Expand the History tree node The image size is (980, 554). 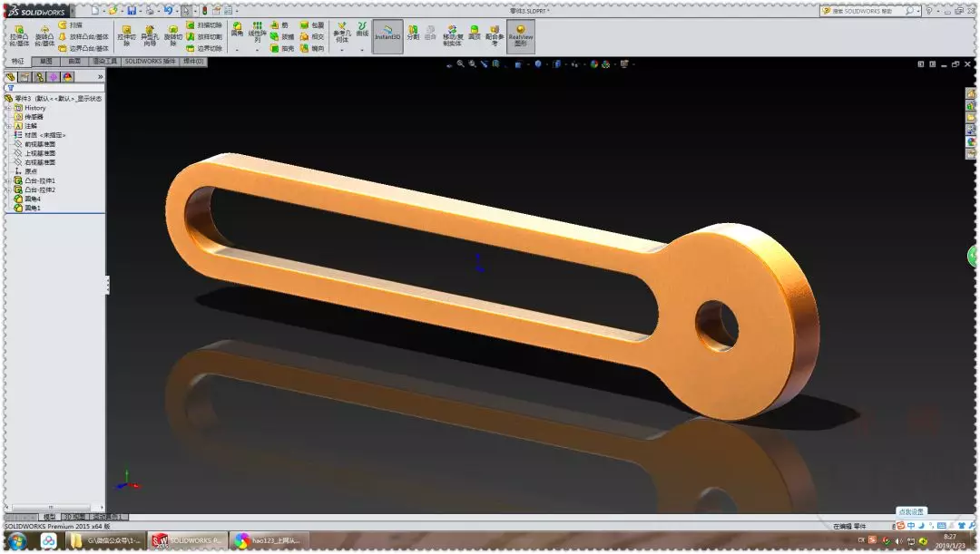coord(9,108)
